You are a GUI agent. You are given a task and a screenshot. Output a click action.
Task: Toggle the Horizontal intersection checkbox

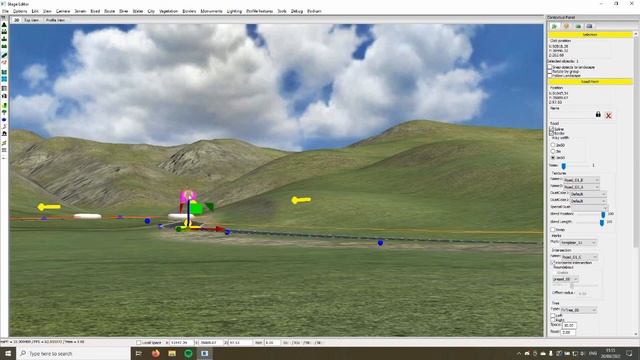[x=553, y=263]
